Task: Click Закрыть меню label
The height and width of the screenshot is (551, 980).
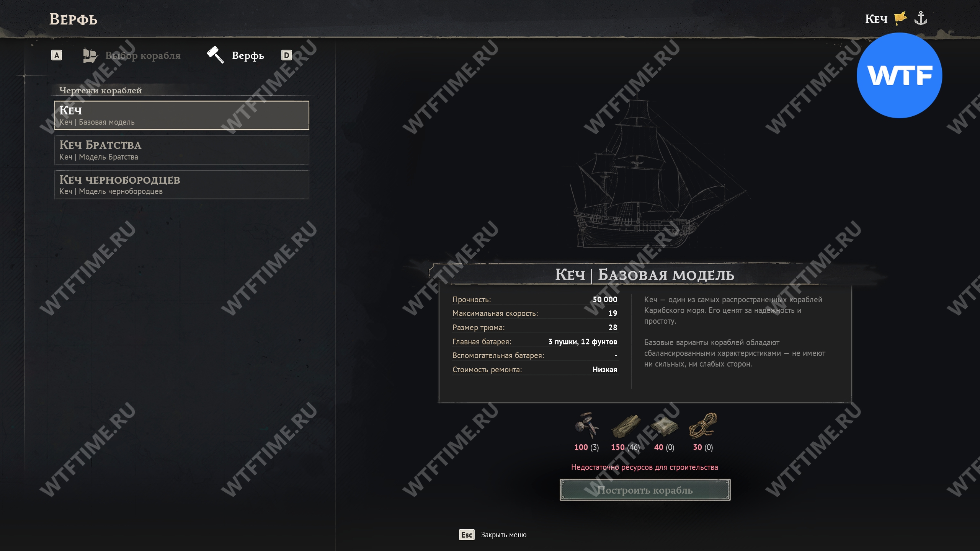Action: click(x=504, y=535)
